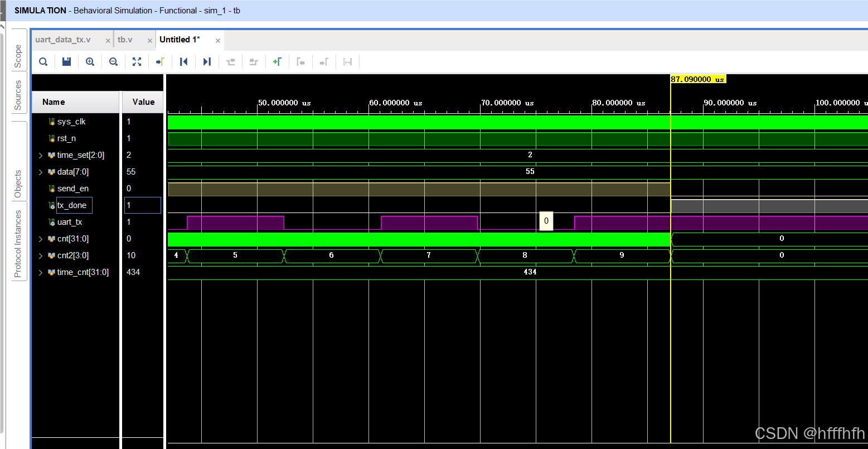Click the 90.000000 us ruler label

[x=730, y=103]
